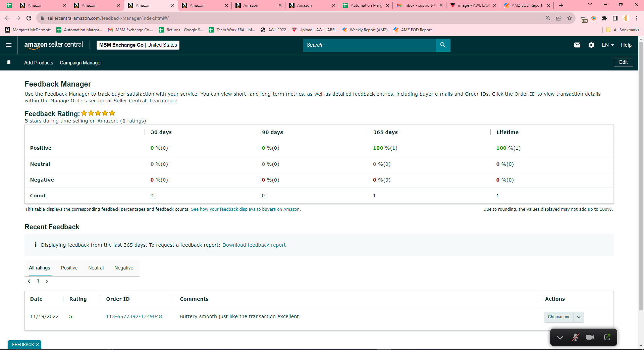Switch to image - AWL LABEL tab

coord(474,5)
